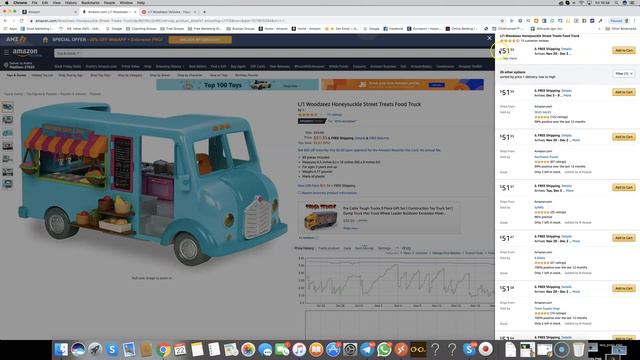
Task: Open Spotlight search in menu bar
Action: tap(616, 2)
